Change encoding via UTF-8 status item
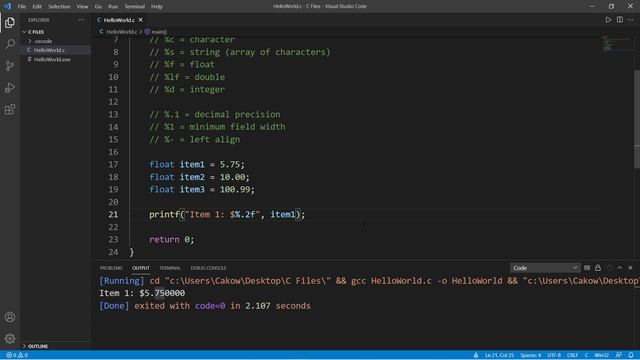 (x=554, y=355)
